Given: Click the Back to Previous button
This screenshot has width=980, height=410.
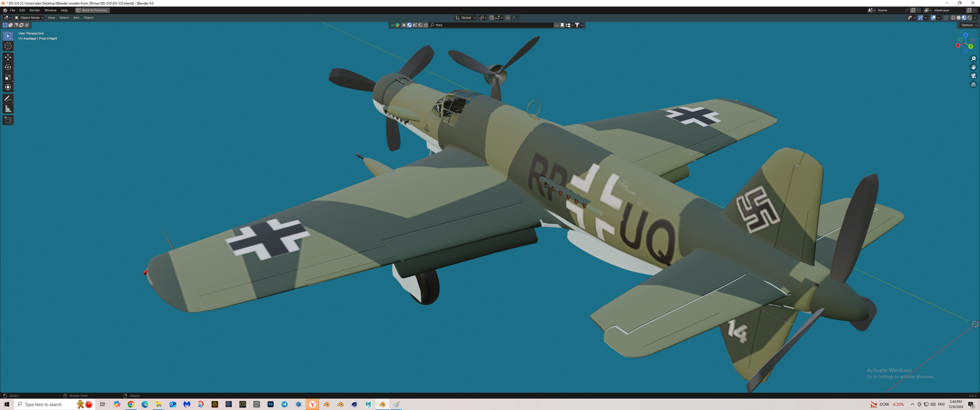Looking at the screenshot, I should coord(93,10).
